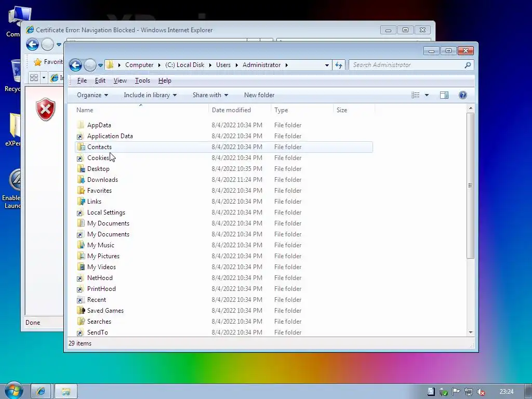Viewport: 532px width, 399px height.
Task: Click the refresh icon beside the address bar
Action: pos(339,65)
